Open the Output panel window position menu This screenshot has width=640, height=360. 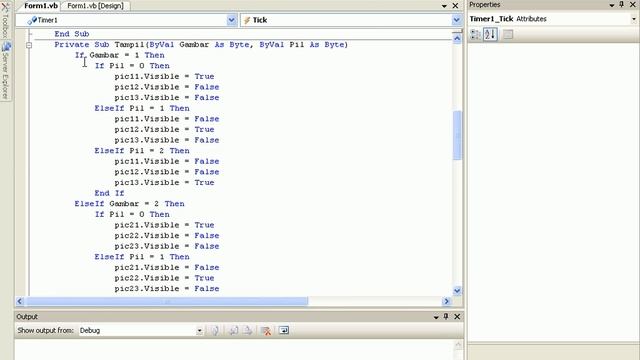pos(436,317)
